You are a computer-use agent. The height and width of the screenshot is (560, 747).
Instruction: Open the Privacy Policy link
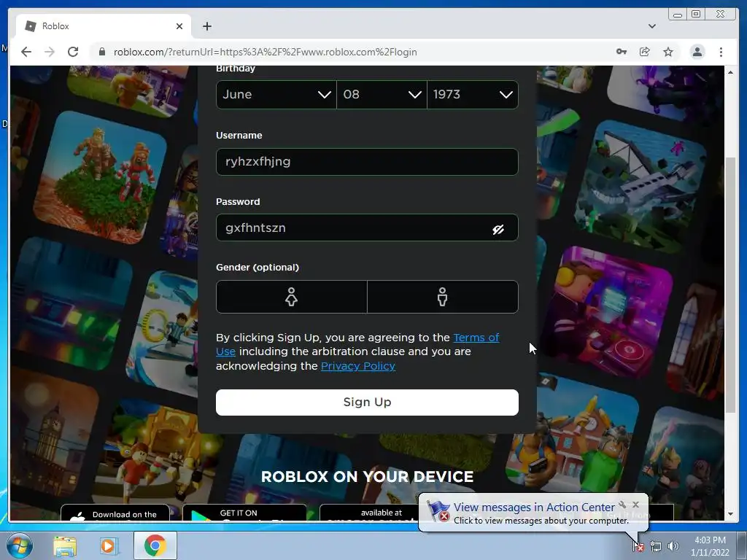coord(357,366)
